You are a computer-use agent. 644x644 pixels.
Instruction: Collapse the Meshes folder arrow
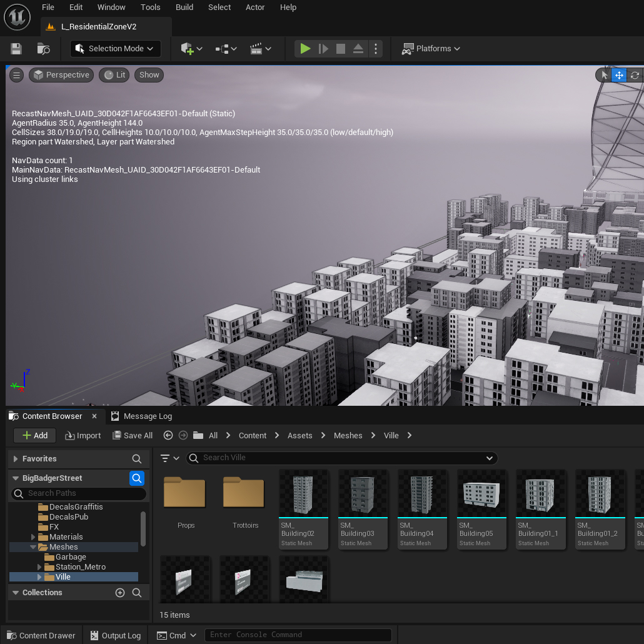[33, 547]
